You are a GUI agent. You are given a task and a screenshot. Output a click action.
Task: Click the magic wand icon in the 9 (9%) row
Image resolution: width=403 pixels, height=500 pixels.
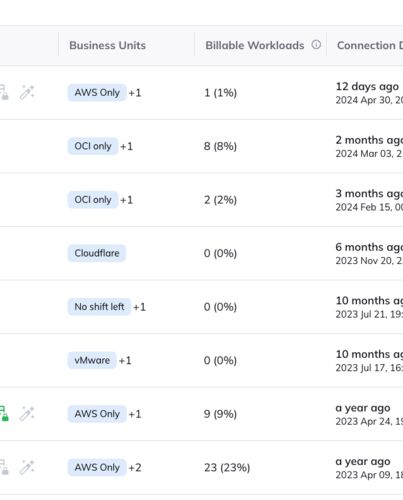(27, 414)
